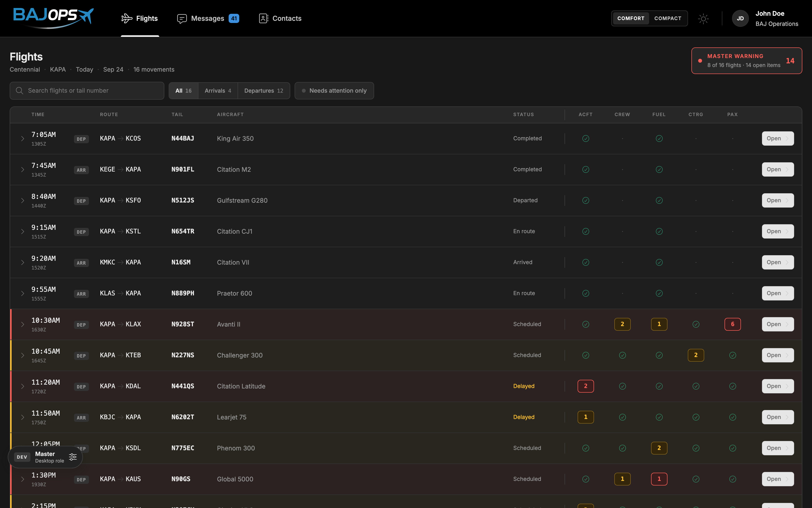Expand the 8:40AM N512JS row

pos(22,200)
